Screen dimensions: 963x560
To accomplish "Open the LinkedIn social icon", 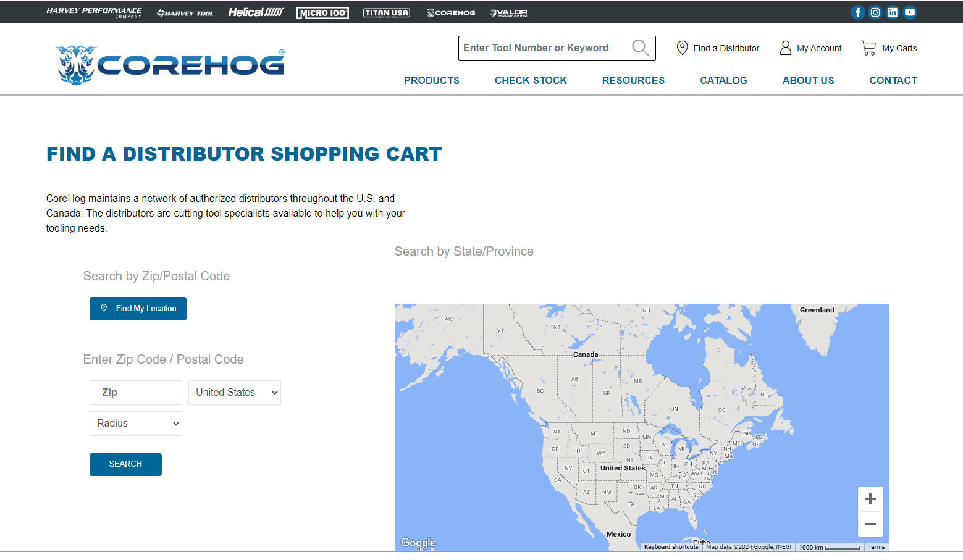I will coord(892,12).
